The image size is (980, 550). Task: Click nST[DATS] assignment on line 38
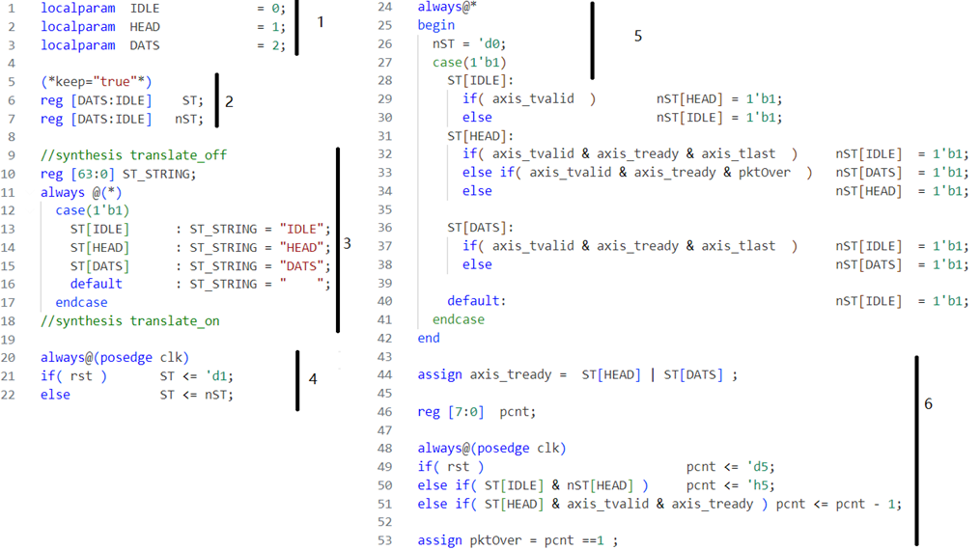pyautogui.click(x=902, y=264)
